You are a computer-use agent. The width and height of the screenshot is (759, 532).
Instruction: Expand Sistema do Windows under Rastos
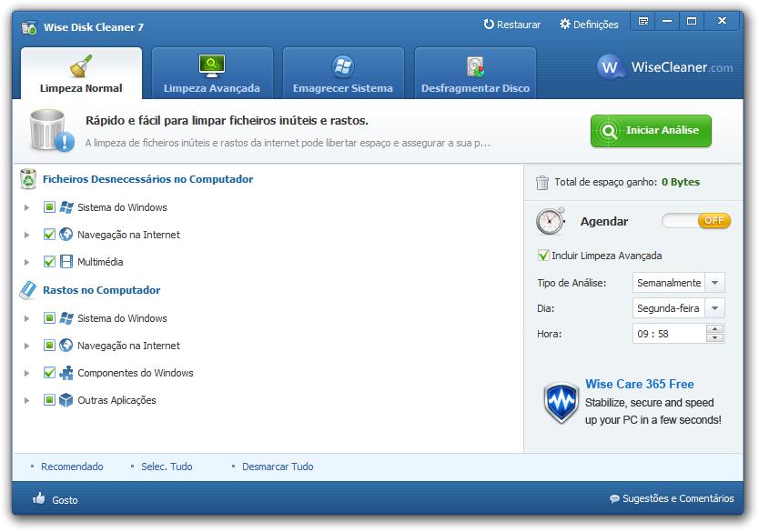click(x=27, y=318)
